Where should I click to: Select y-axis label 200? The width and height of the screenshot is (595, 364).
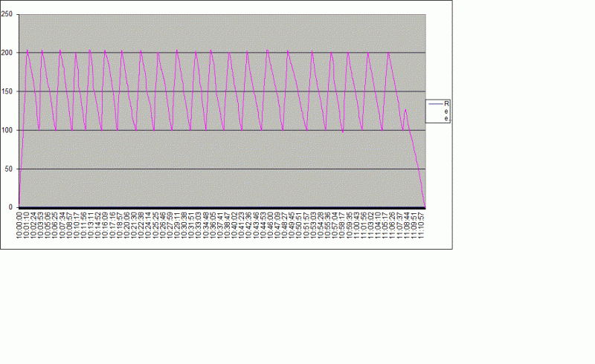tap(7, 53)
